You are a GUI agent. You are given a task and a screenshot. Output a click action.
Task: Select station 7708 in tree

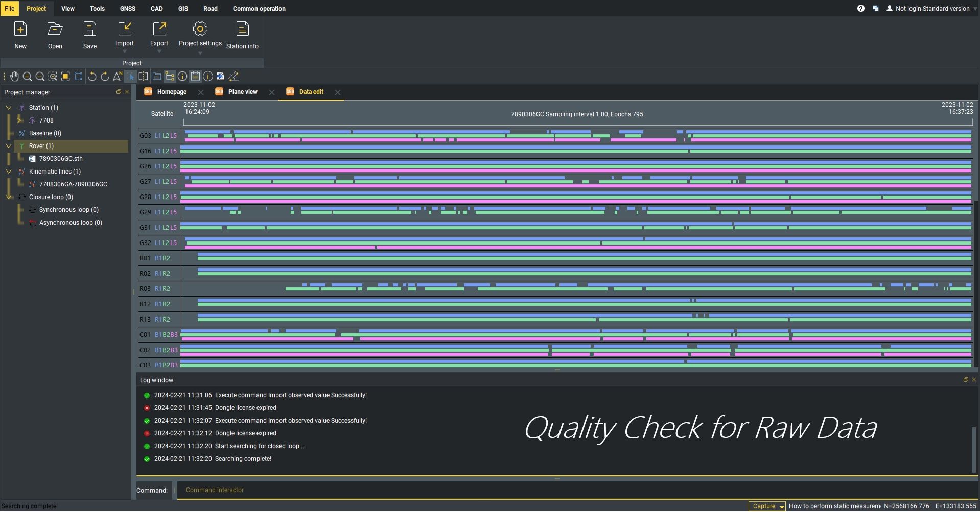point(46,120)
